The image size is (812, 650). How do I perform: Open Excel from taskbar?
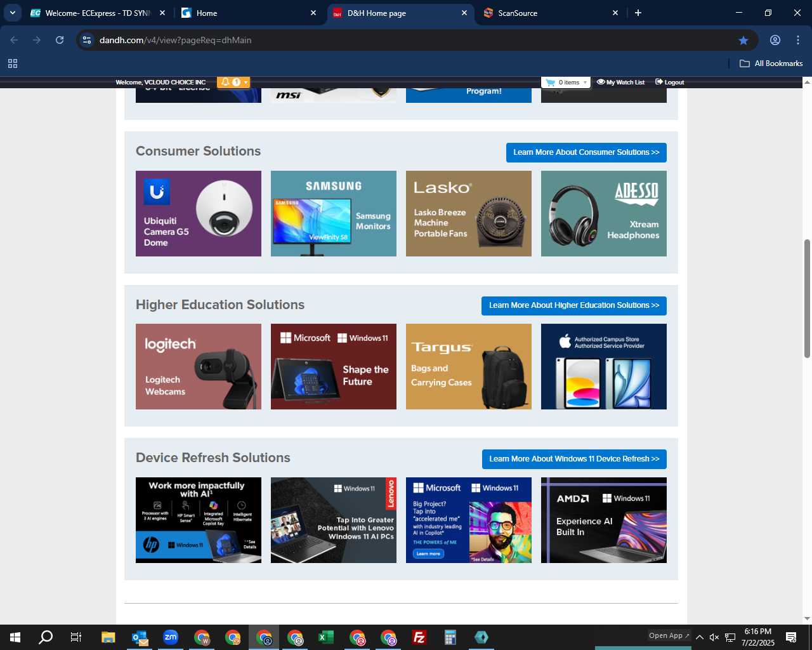[326, 637]
